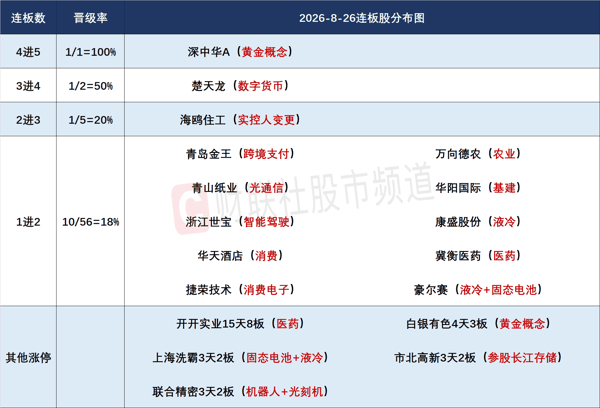Select 豪尔赛 (液冷+固态电池) entry
The height and width of the screenshot is (408, 600).
pos(478,290)
